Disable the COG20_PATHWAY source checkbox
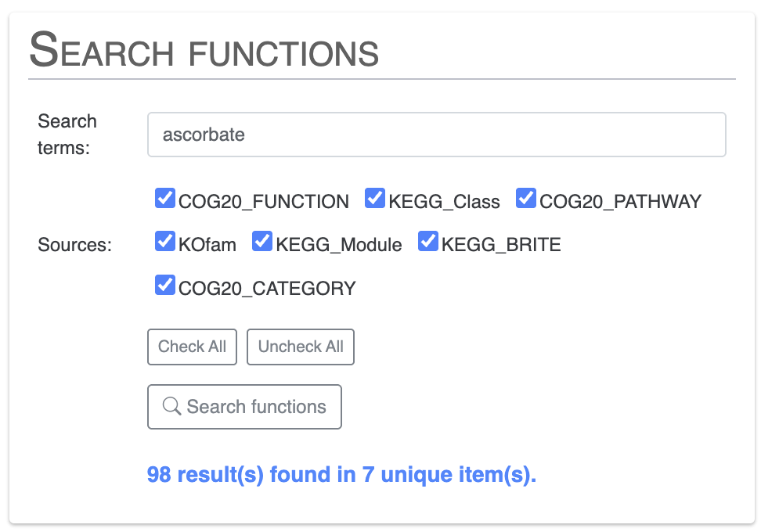This screenshot has width=761, height=532. pyautogui.click(x=526, y=199)
